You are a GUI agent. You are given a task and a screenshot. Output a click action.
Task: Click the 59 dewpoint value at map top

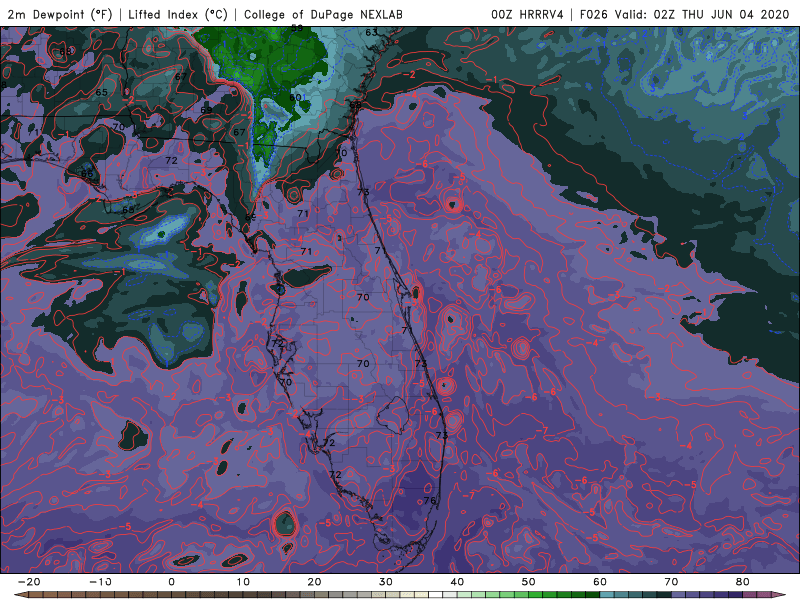tap(297, 29)
